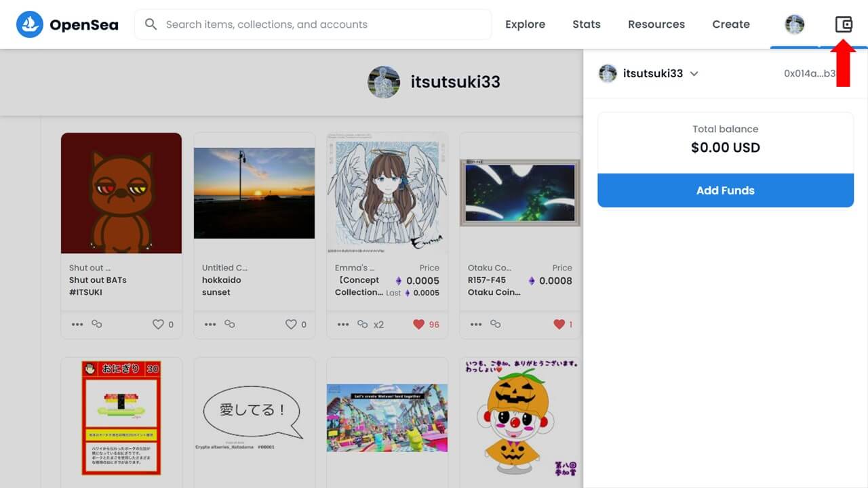
Task: Open the Otaku Co... collection link
Action: pos(490,268)
